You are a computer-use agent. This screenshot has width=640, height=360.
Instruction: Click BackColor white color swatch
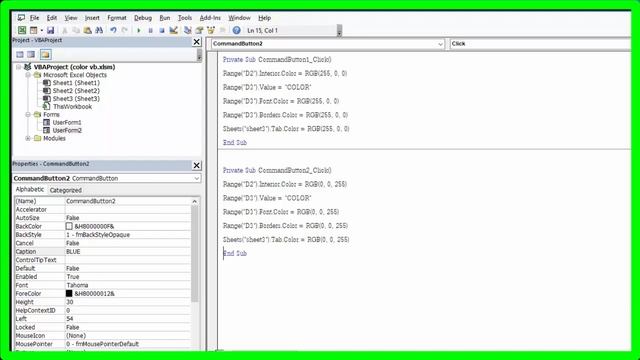(69, 226)
